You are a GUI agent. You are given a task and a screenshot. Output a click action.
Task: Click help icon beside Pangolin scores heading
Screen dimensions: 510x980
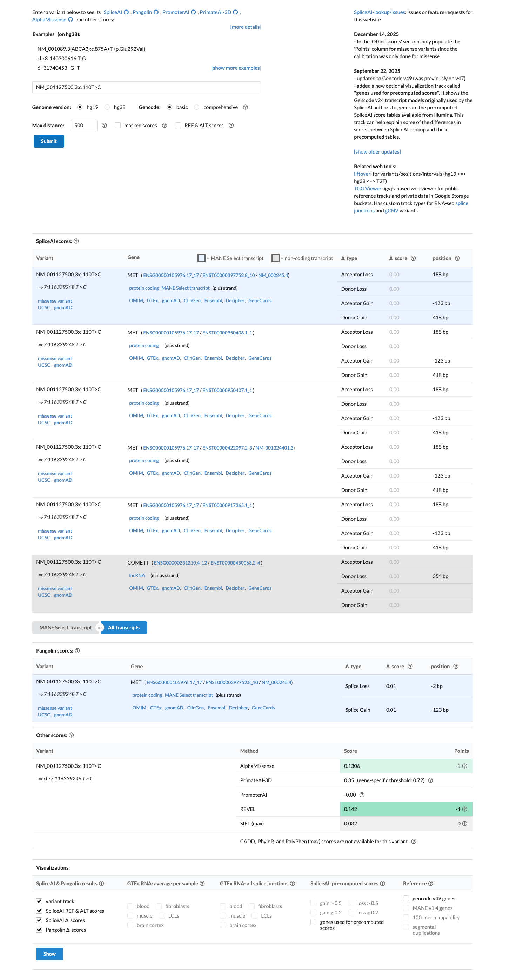click(x=77, y=650)
